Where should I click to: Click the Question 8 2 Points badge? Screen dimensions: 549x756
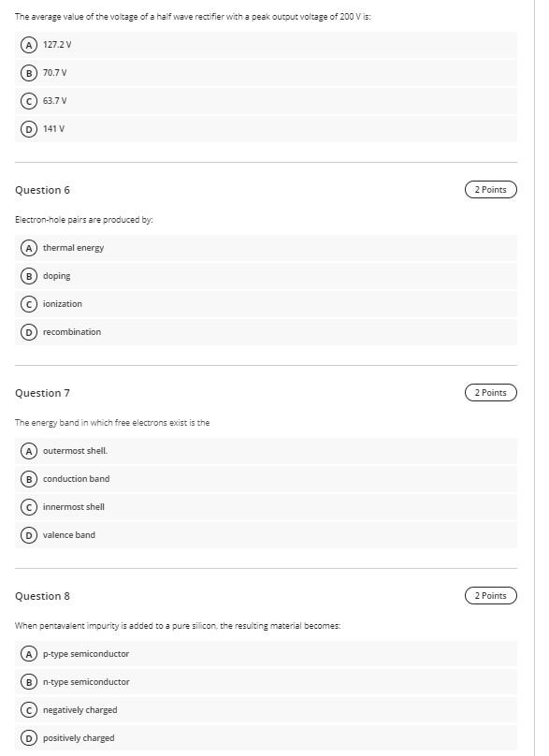pyautogui.click(x=491, y=595)
